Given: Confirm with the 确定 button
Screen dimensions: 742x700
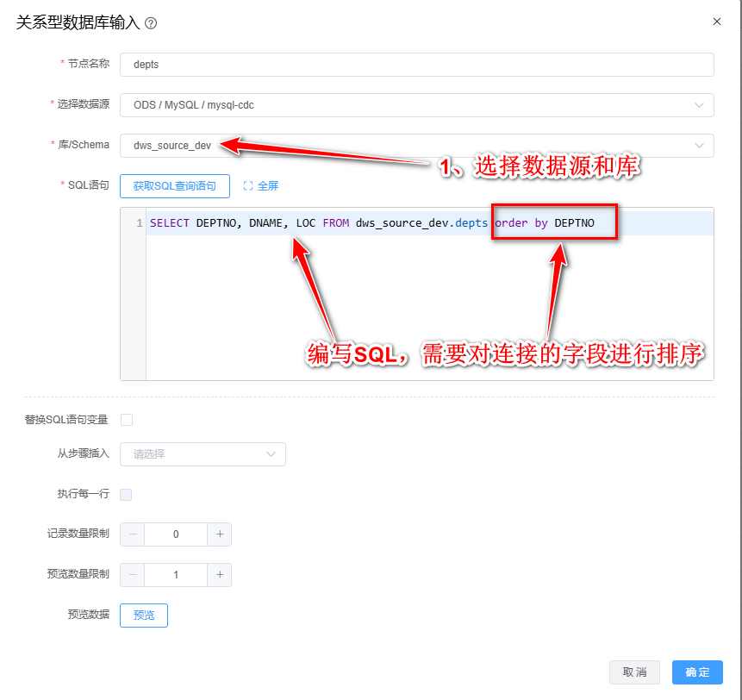Looking at the screenshot, I should pyautogui.click(x=697, y=672).
